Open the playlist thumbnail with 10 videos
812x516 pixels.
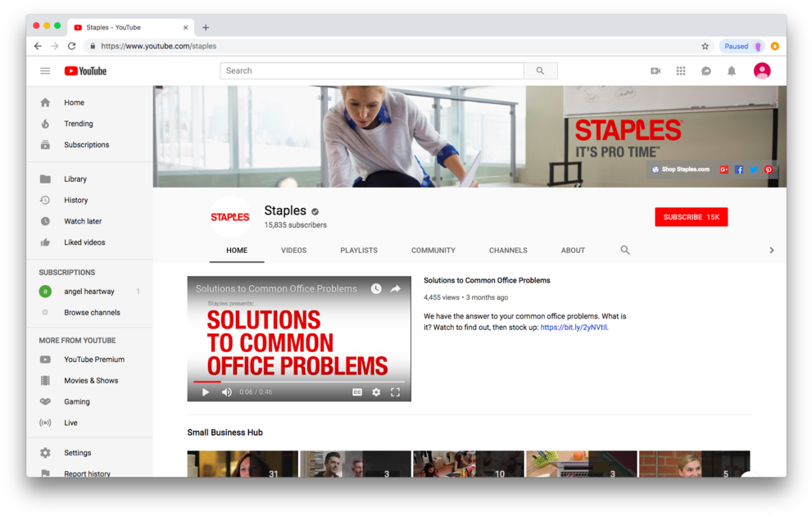pos(468,464)
